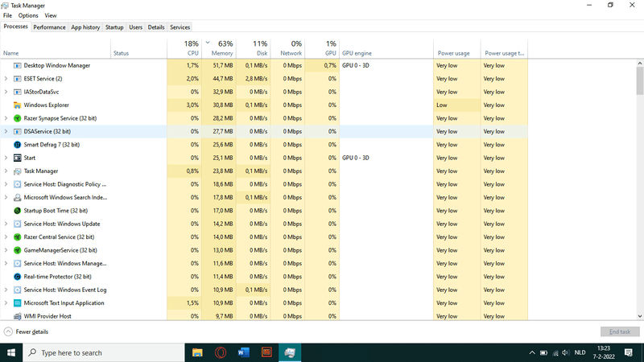Click the Razer Synapse Service icon

(17, 118)
